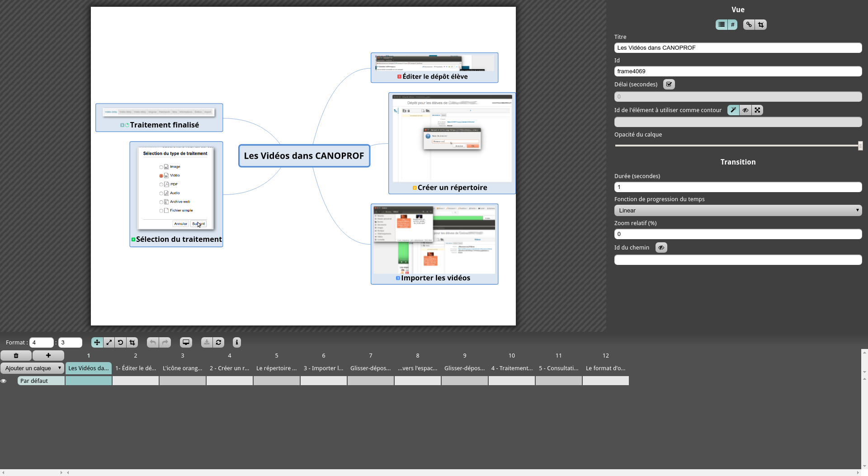
Task: Toggle clip option in Vue panel
Action: point(761,24)
